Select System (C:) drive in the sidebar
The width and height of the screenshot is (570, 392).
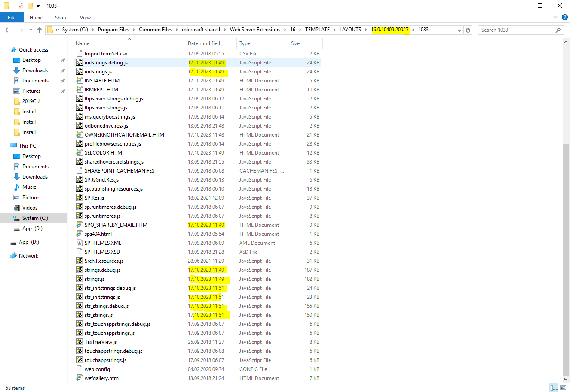(33, 218)
